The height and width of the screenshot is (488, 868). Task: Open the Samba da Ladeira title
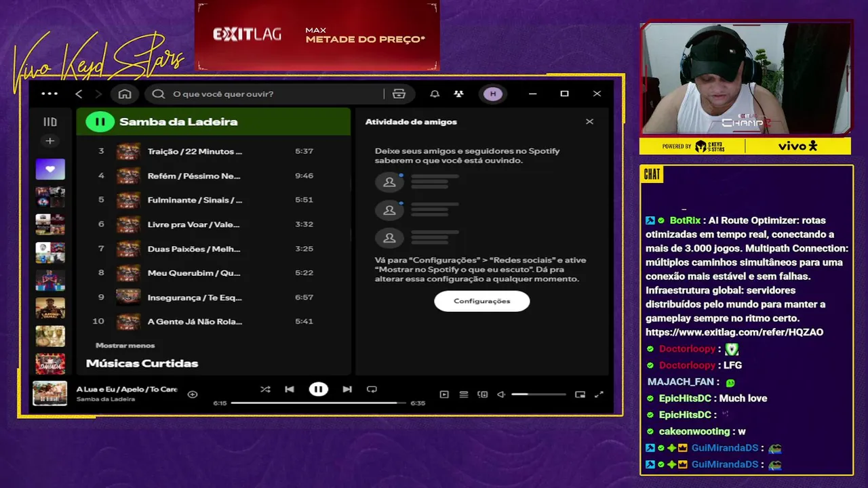pyautogui.click(x=178, y=122)
